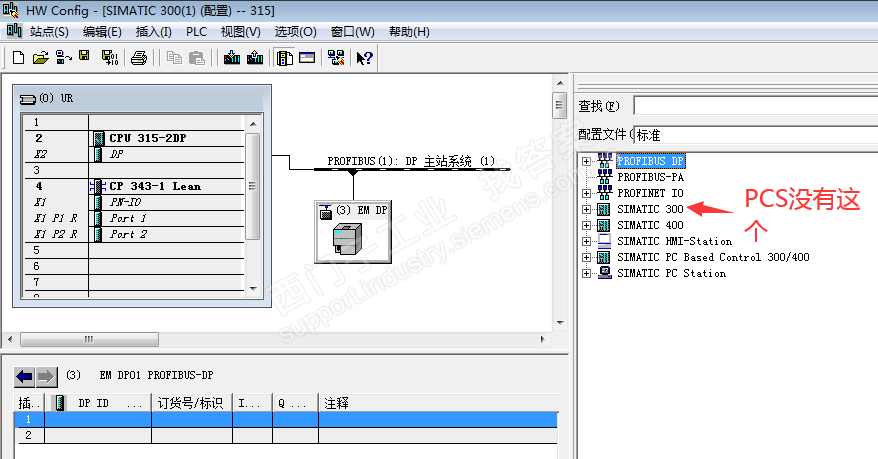Image resolution: width=878 pixels, height=459 pixels.
Task: Click the SIMATIC HMI-Station catalog icon
Action: [x=604, y=241]
